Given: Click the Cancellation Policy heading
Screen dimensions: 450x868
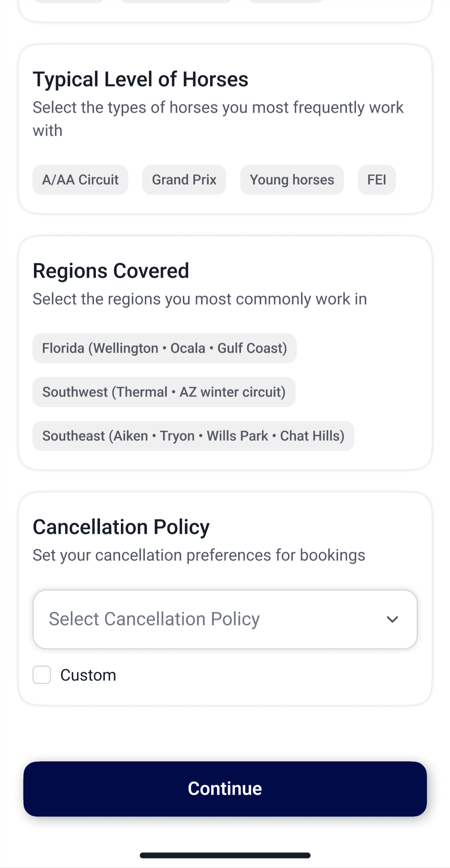Looking at the screenshot, I should pyautogui.click(x=121, y=527).
